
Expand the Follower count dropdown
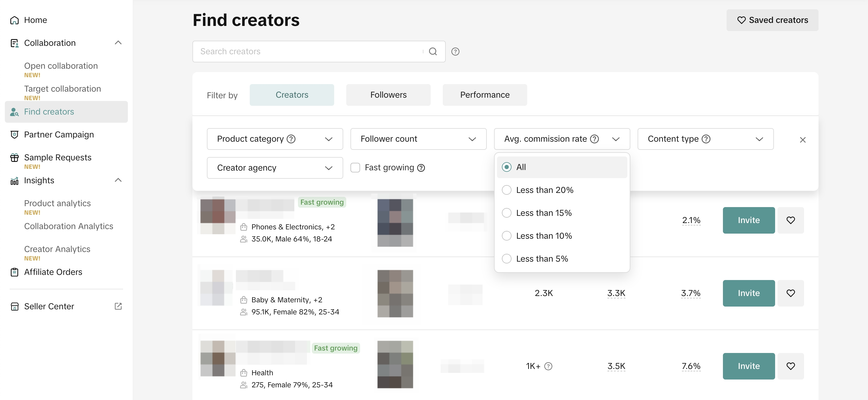pos(418,139)
